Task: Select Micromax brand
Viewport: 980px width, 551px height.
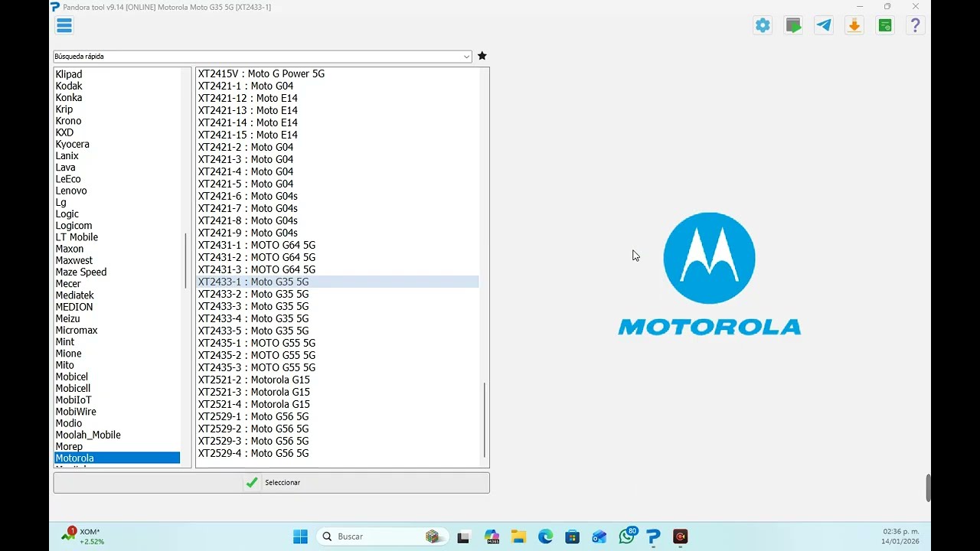Action: tap(77, 330)
